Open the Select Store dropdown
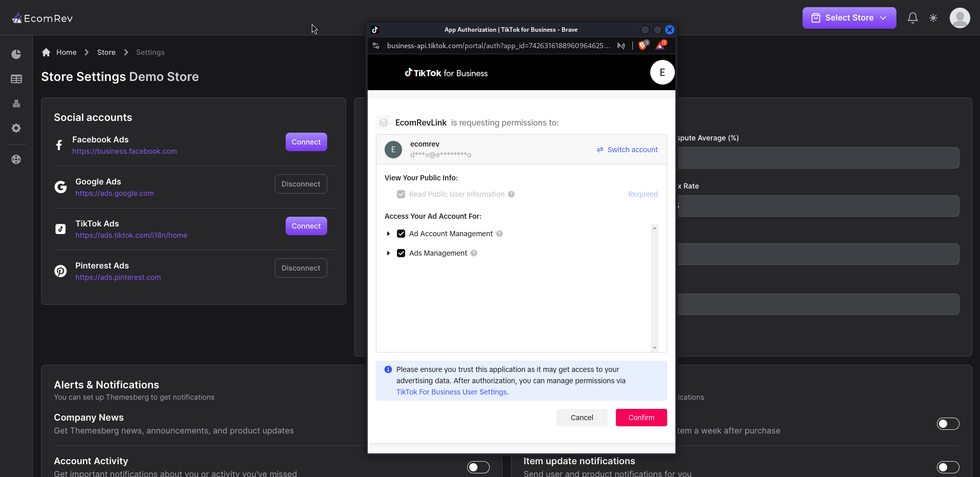Screen dimensions: 980x477 click(849, 18)
